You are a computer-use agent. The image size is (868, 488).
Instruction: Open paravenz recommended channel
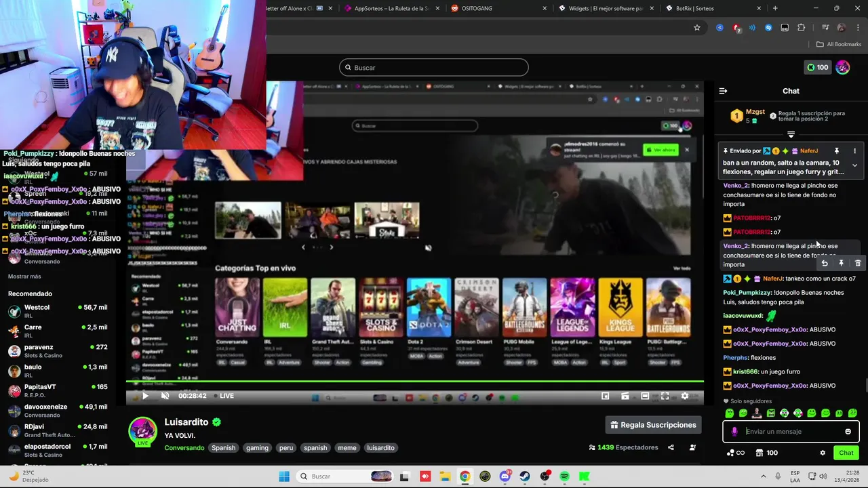(58, 351)
